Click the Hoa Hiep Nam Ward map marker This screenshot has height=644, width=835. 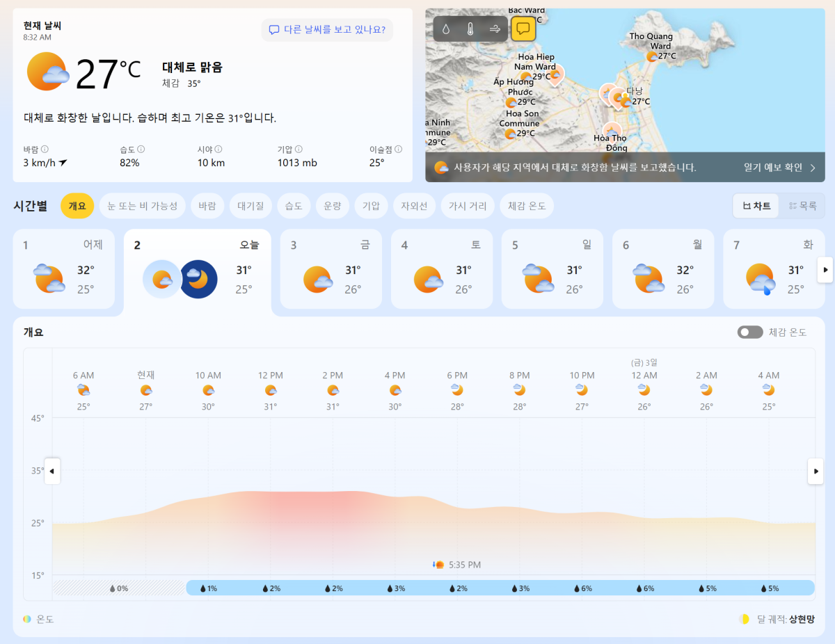(x=556, y=73)
